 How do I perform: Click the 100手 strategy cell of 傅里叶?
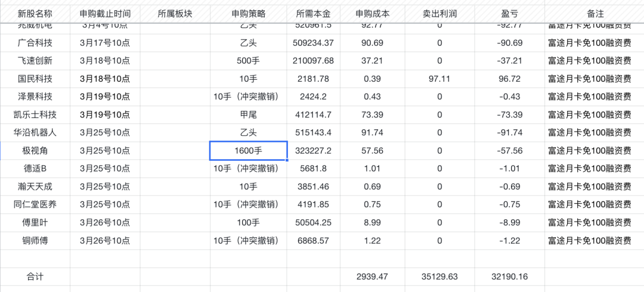[x=249, y=223]
